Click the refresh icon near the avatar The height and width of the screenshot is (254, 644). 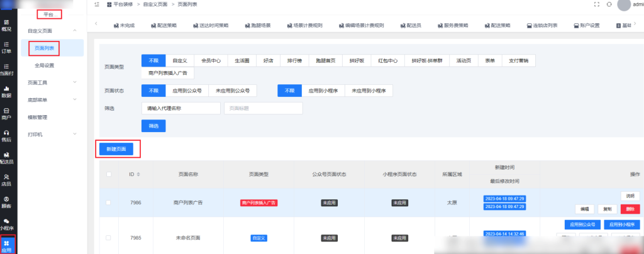(609, 4)
